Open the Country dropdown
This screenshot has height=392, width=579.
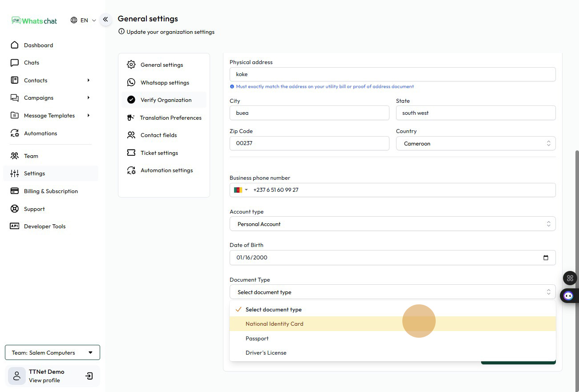pyautogui.click(x=475, y=143)
